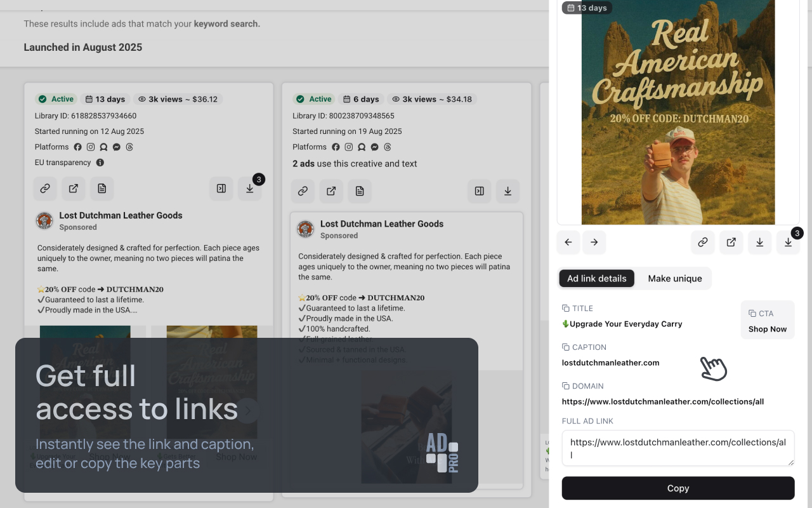Click the Full ad link text field
This screenshot has width=812, height=508.
tap(678, 448)
